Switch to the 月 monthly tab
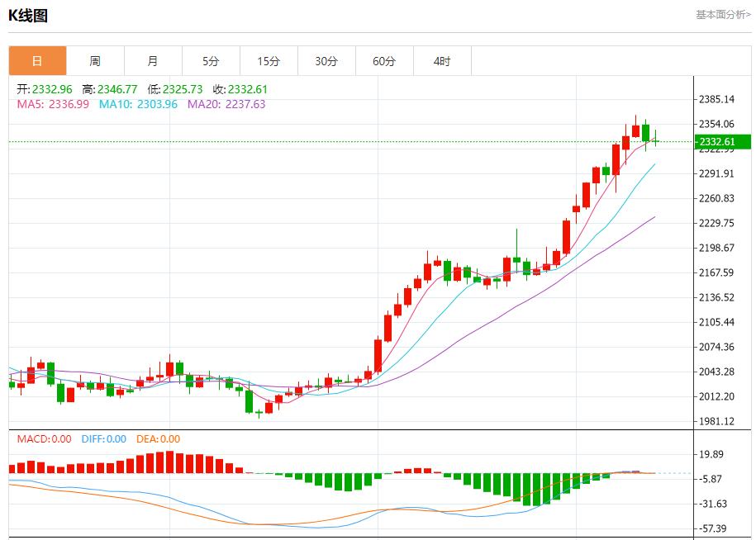The height and width of the screenshot is (540, 756). coord(153,61)
